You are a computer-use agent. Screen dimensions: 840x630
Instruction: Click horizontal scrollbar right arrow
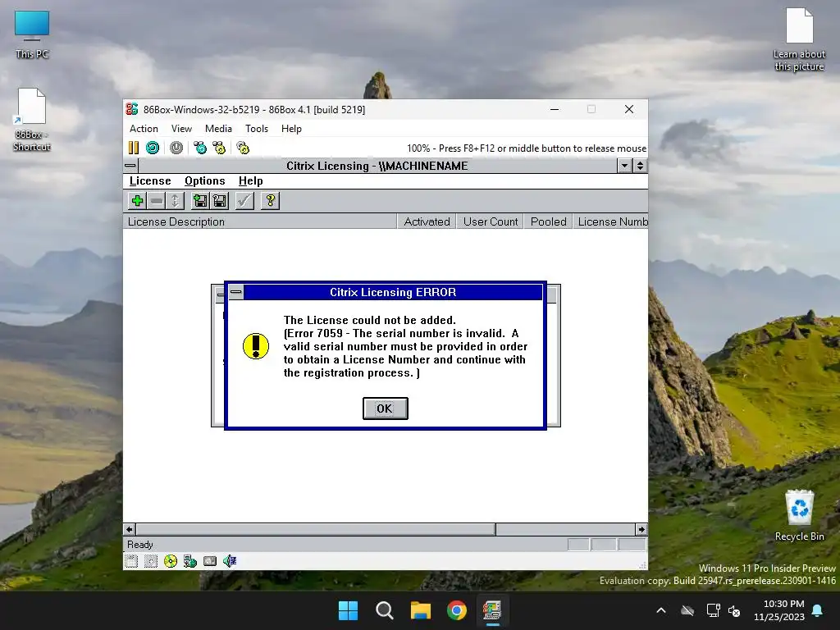[641, 529]
